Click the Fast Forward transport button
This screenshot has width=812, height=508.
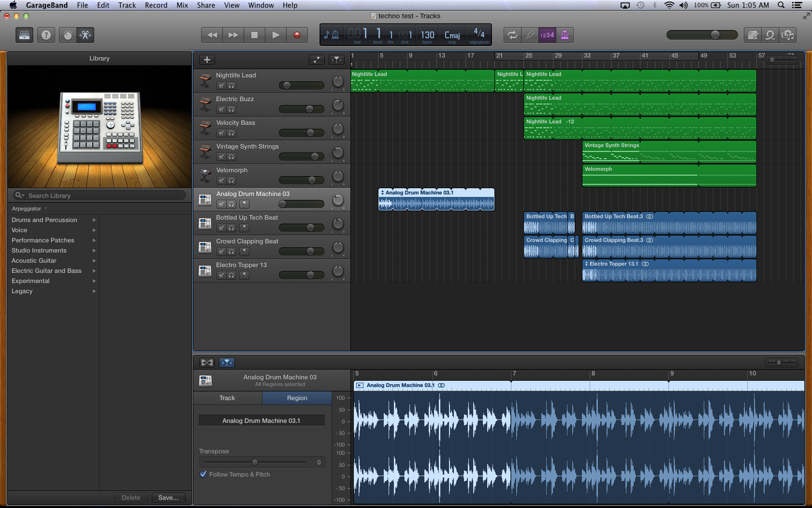(233, 35)
